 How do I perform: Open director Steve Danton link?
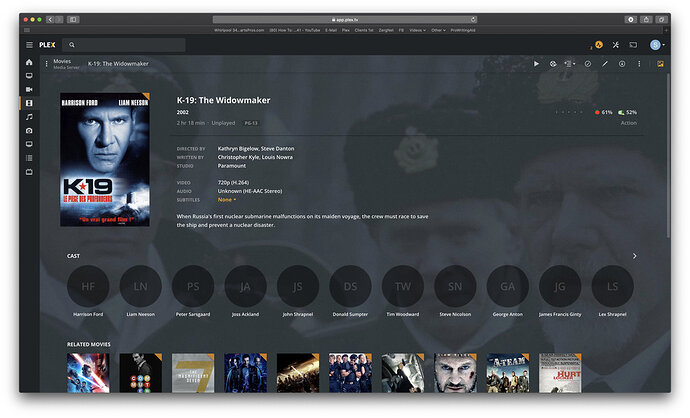click(x=278, y=149)
